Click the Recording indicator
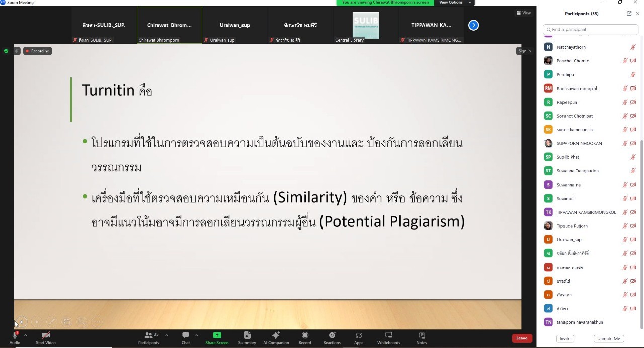Viewport: 644px width, 348px height. 38,51
